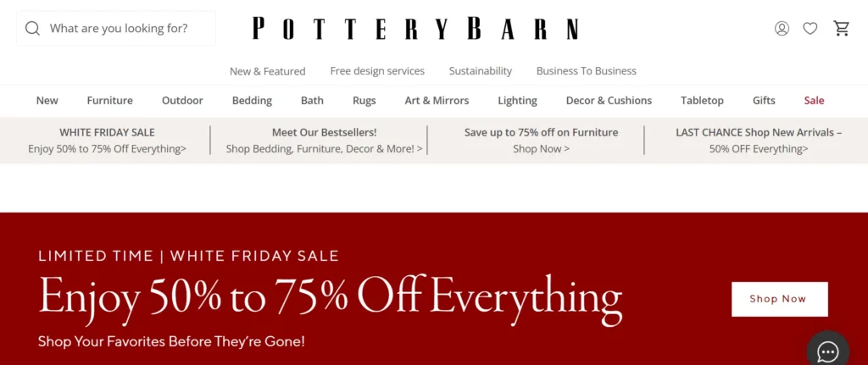Click the search magnifying glass icon
Image resolution: width=868 pixels, height=365 pixels.
[x=33, y=28]
